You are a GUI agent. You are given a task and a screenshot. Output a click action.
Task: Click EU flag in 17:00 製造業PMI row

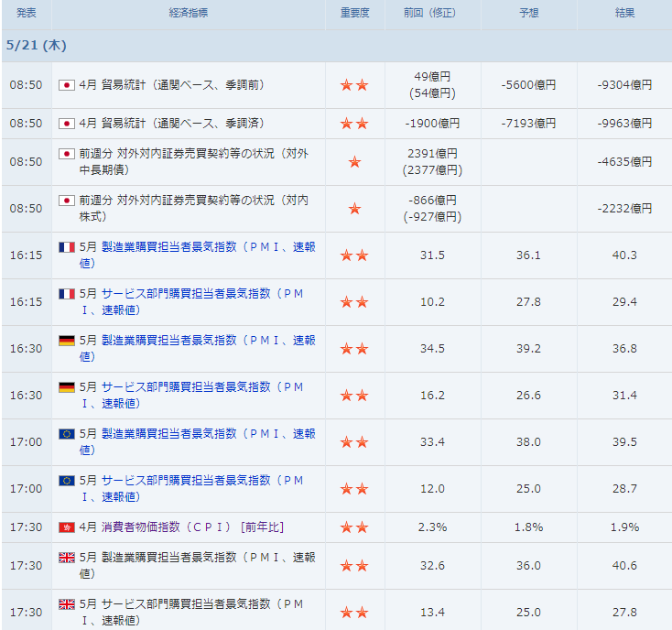click(x=67, y=434)
